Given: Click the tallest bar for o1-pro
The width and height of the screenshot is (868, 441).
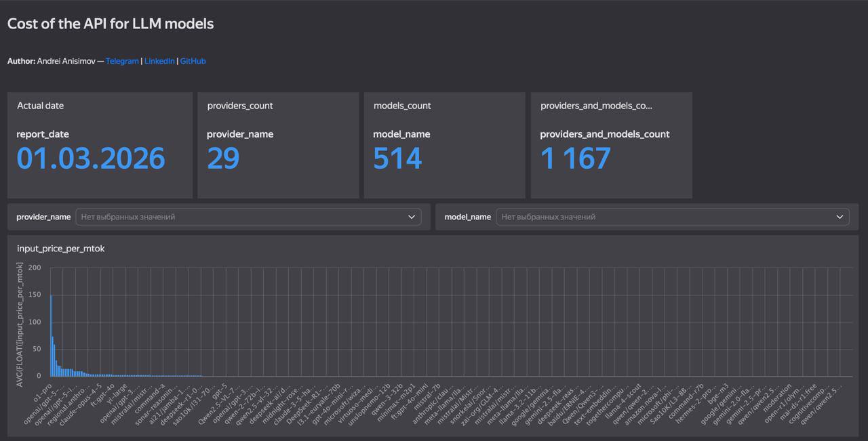Looking at the screenshot, I should pyautogui.click(x=51, y=335).
